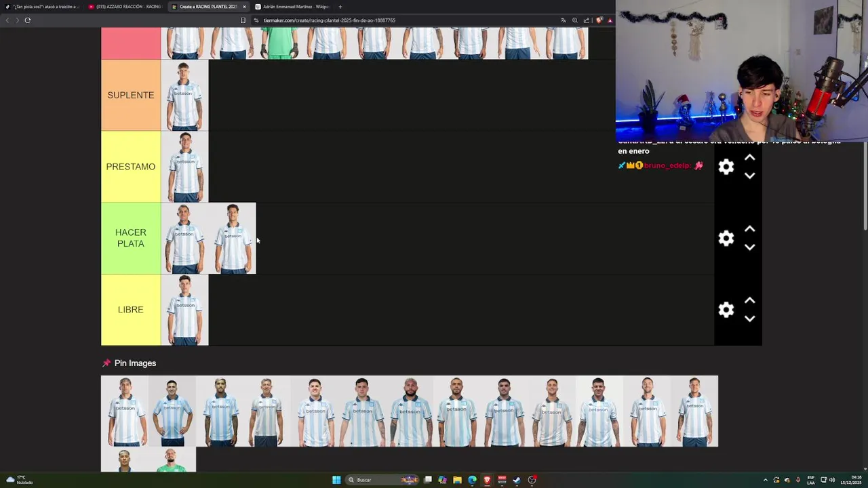Click the LIBRE tier label

click(x=131, y=310)
